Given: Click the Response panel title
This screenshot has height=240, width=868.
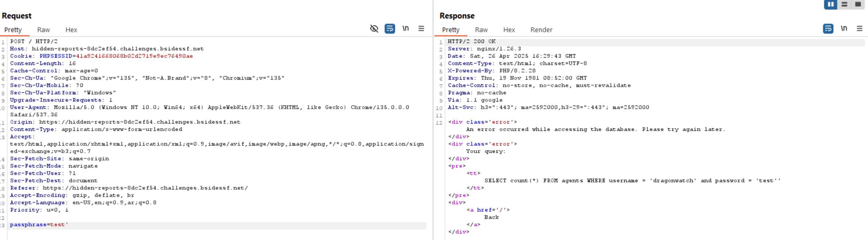Looking at the screenshot, I should pos(457,16).
